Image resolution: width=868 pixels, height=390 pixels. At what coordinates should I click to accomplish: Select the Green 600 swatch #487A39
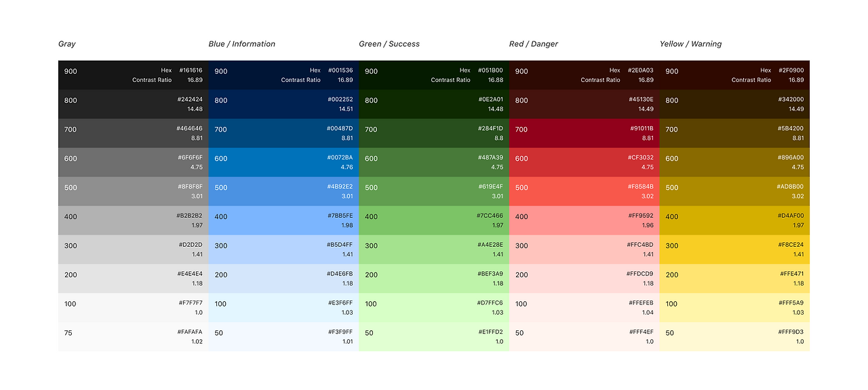tap(434, 163)
